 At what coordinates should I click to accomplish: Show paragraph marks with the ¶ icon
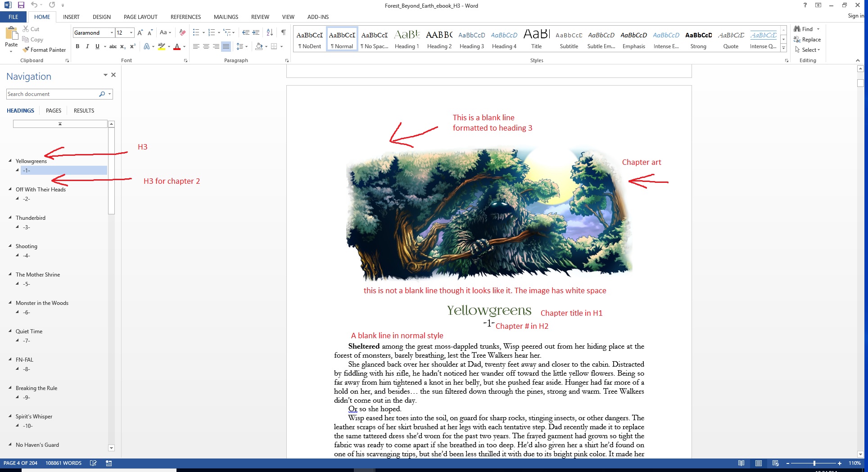click(283, 32)
